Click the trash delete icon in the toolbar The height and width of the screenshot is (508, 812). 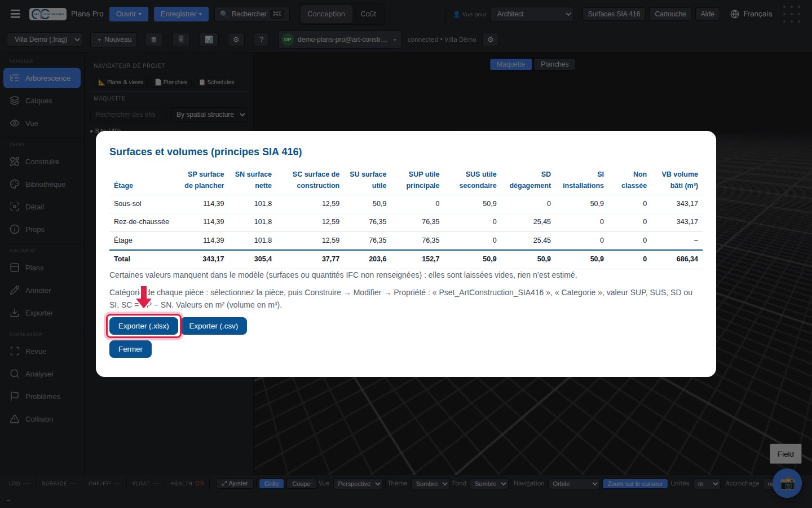click(x=153, y=40)
